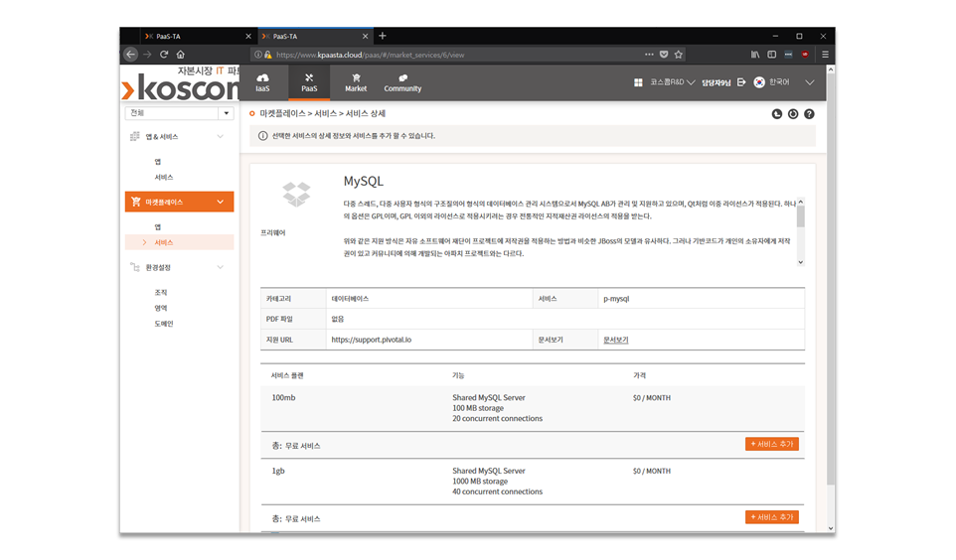Open the 전체 dropdown in sidebar
Image resolution: width=956 pixels, height=560 pixels.
[179, 113]
